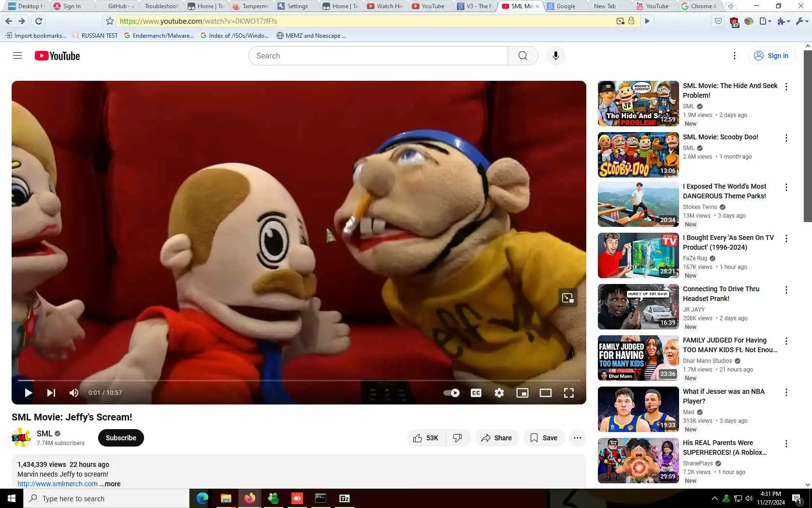Dislike the video with thumbs down
Image resolution: width=812 pixels, height=508 pixels.
457,438
